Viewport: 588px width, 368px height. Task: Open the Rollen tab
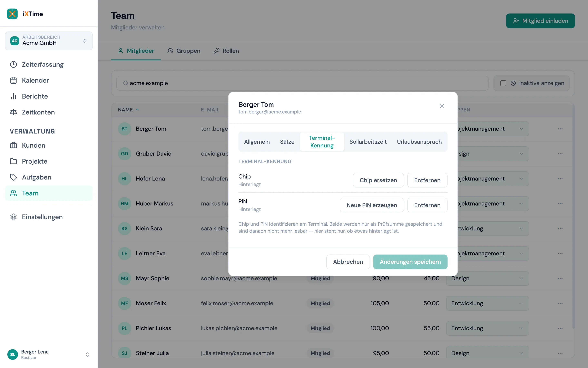coord(226,51)
